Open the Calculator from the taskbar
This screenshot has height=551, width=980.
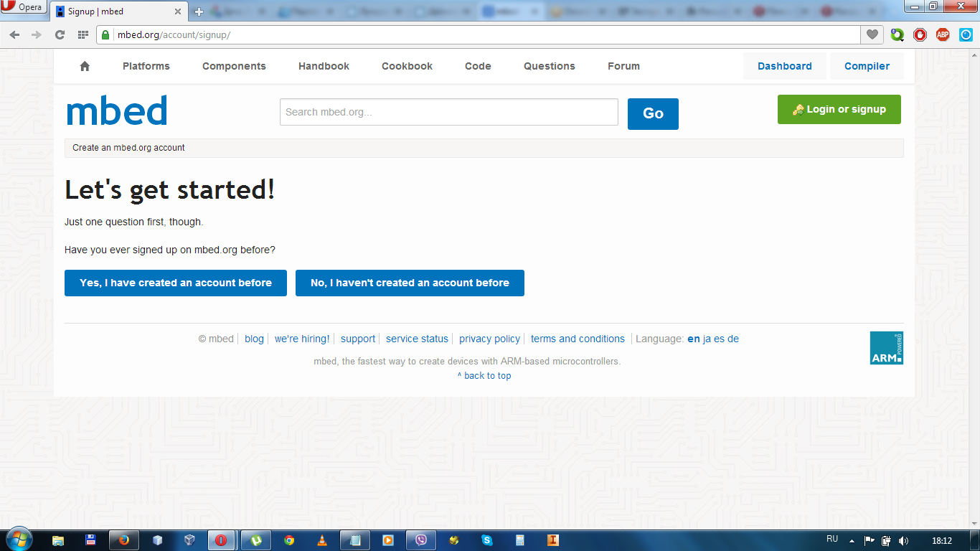520,540
